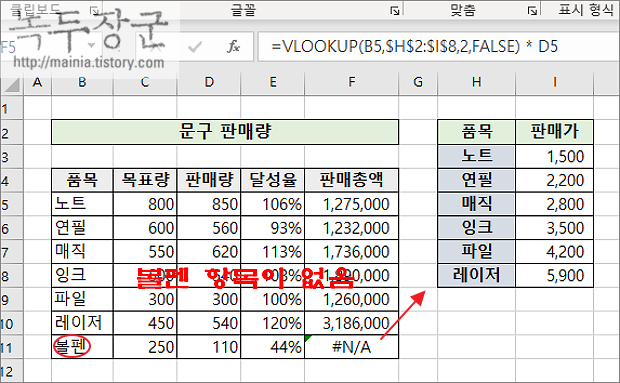
Task: Click the total cell 1,736,000
Action: 352,252
